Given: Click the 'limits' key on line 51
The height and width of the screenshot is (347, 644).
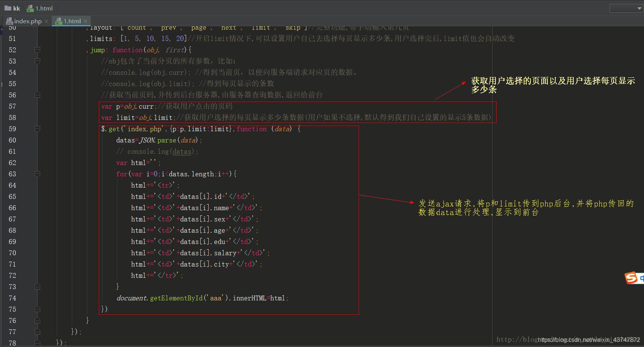Looking at the screenshot, I should click(101, 39).
